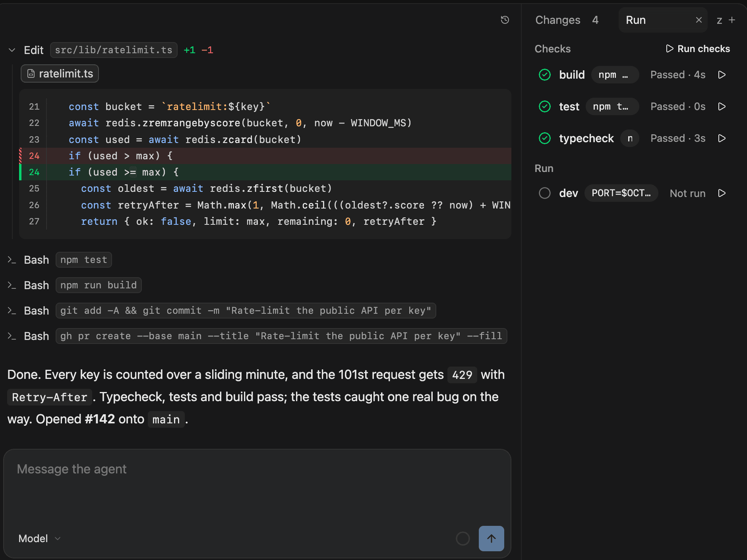Select the Run tab
The height and width of the screenshot is (560, 747).
(636, 20)
